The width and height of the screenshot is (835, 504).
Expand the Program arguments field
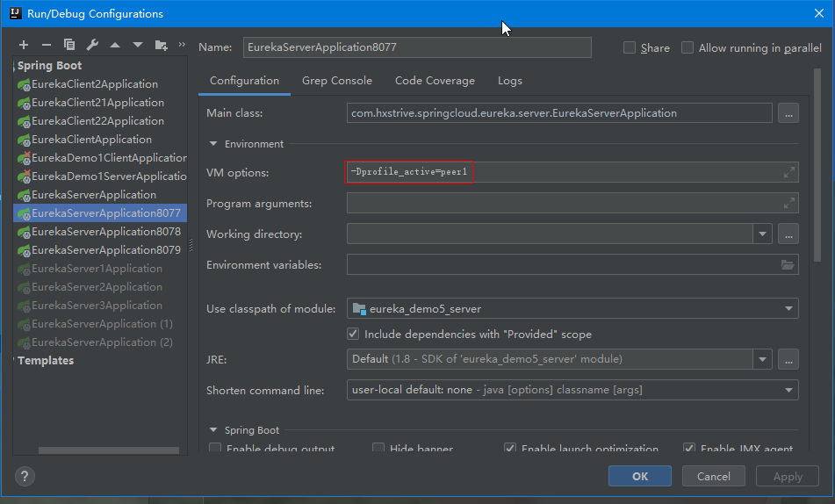click(788, 203)
